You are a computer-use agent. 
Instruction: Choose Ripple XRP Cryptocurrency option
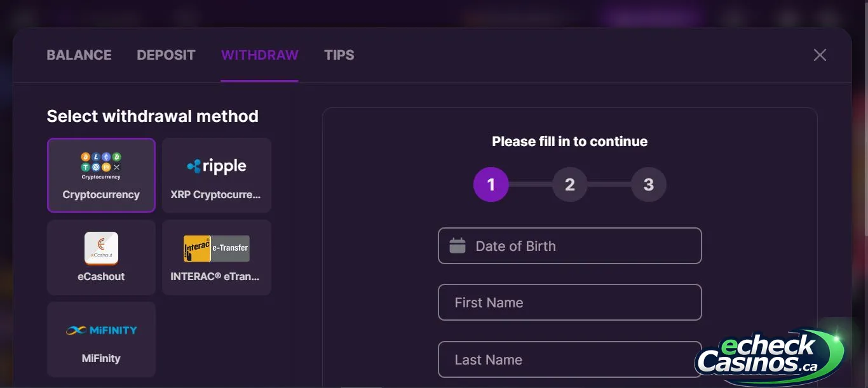point(217,175)
